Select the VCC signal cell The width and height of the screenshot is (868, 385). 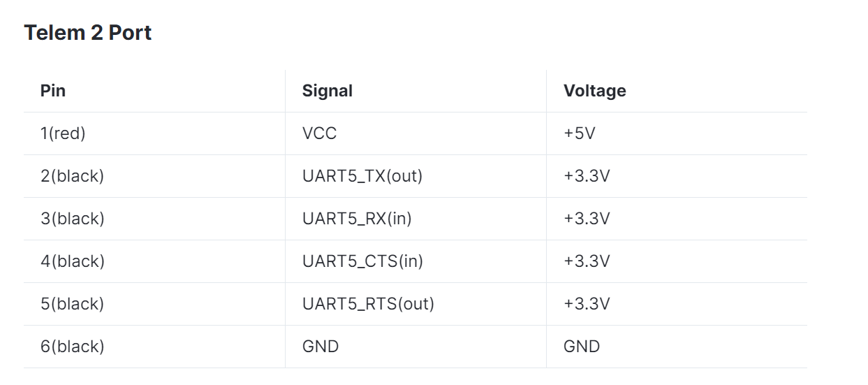click(319, 133)
